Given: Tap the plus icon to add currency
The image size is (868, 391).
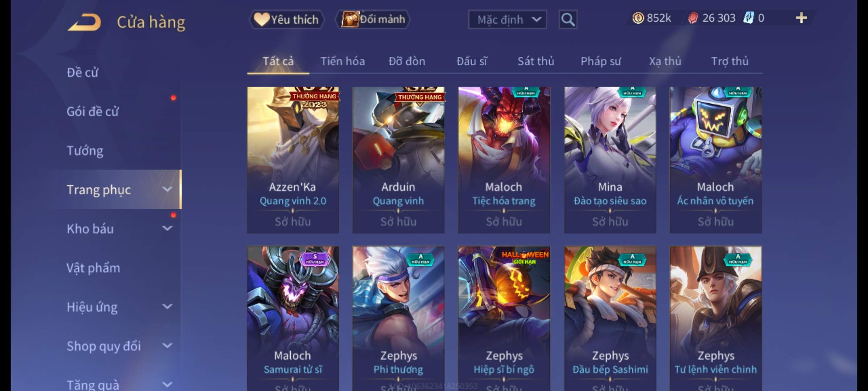Looking at the screenshot, I should (x=801, y=18).
